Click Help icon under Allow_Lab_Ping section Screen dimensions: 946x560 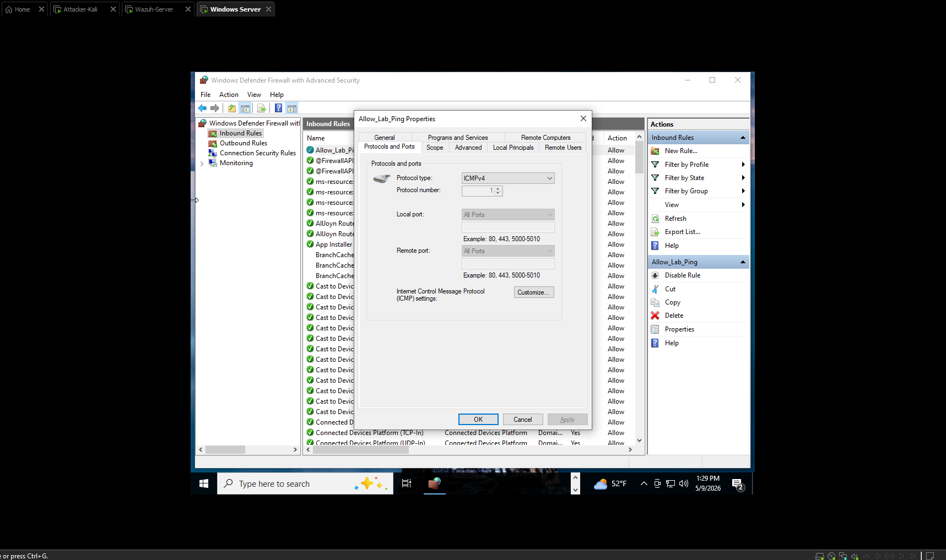tap(655, 343)
